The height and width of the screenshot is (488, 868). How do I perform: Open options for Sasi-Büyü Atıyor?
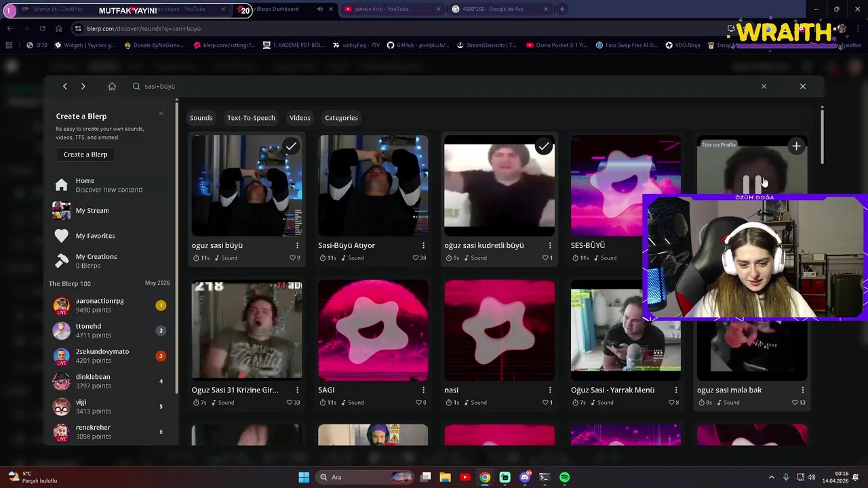423,245
